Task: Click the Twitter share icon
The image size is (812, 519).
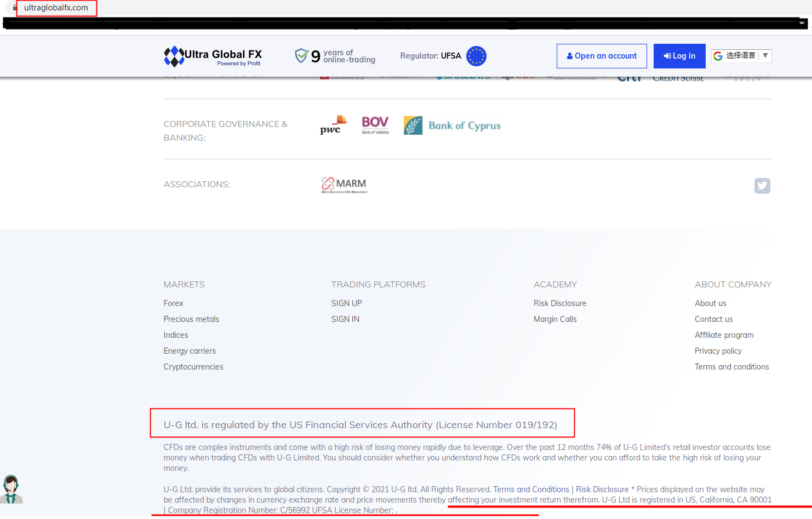Action: pos(762,186)
